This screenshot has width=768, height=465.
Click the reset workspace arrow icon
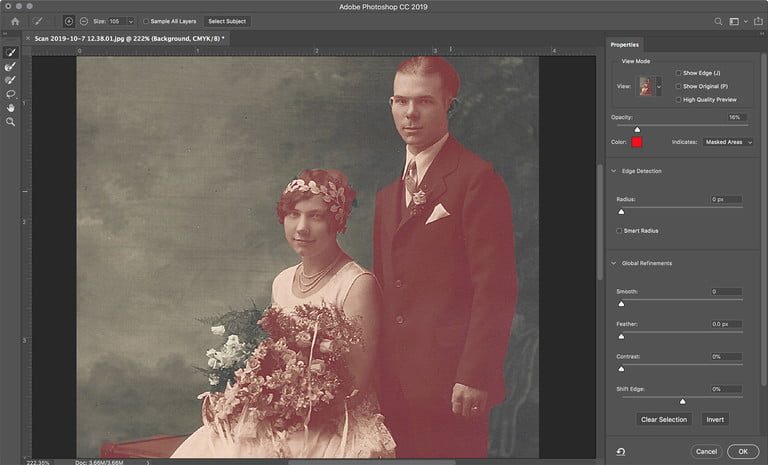pos(621,451)
